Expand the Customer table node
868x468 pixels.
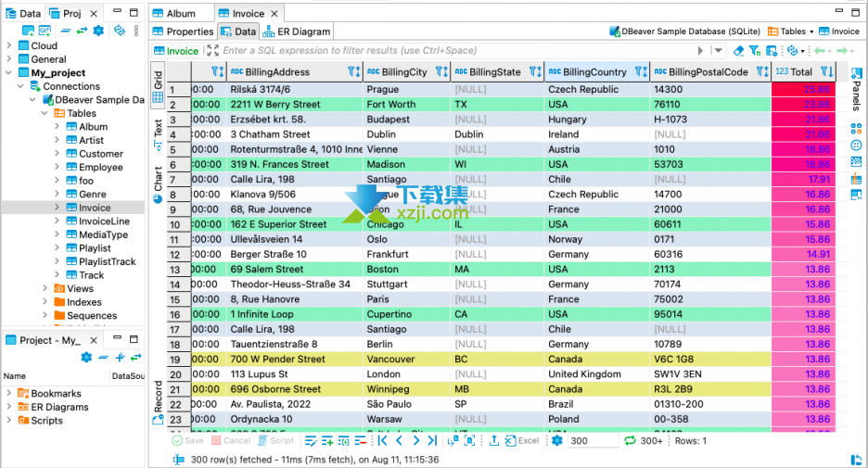click(x=57, y=154)
